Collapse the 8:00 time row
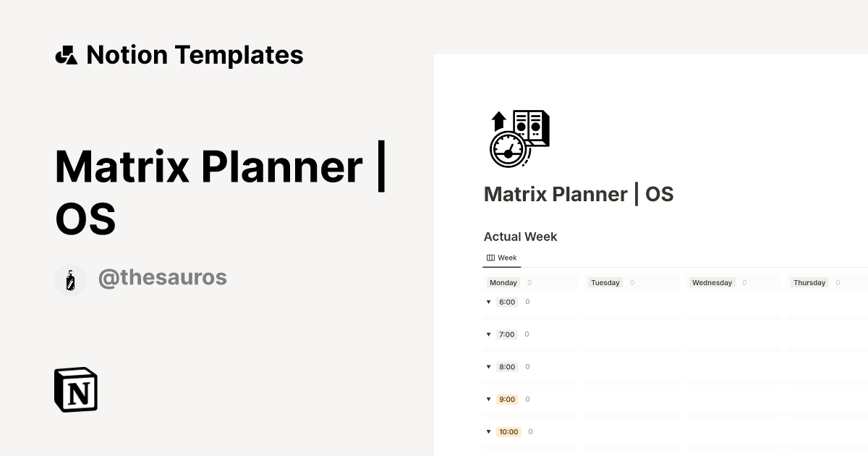This screenshot has height=456, width=868. (x=489, y=367)
